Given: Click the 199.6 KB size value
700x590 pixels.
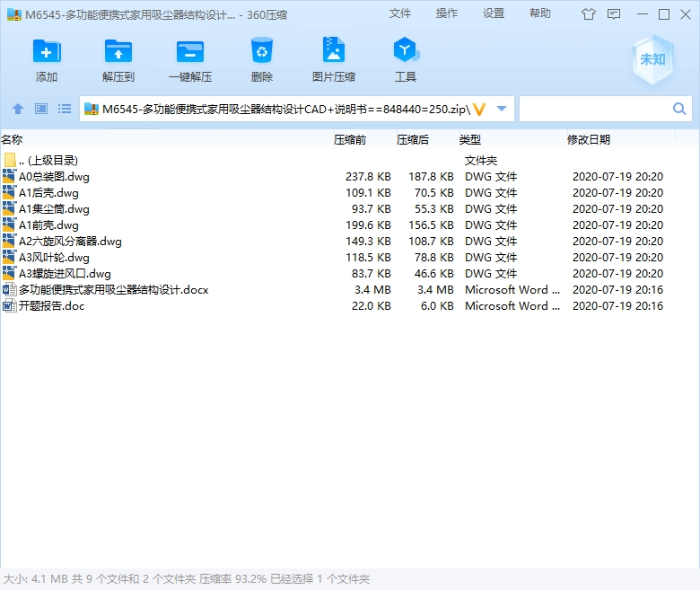Looking at the screenshot, I should click(368, 225).
